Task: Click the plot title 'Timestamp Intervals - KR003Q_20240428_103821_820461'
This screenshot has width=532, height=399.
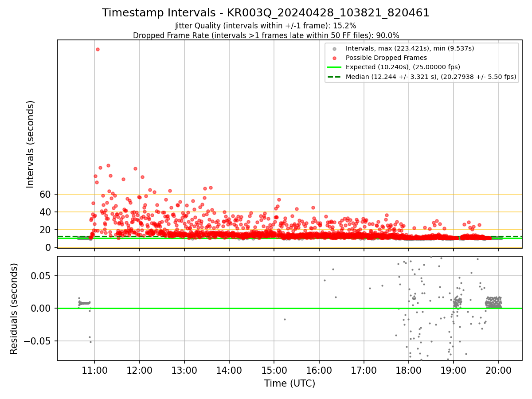Action: [266, 13]
